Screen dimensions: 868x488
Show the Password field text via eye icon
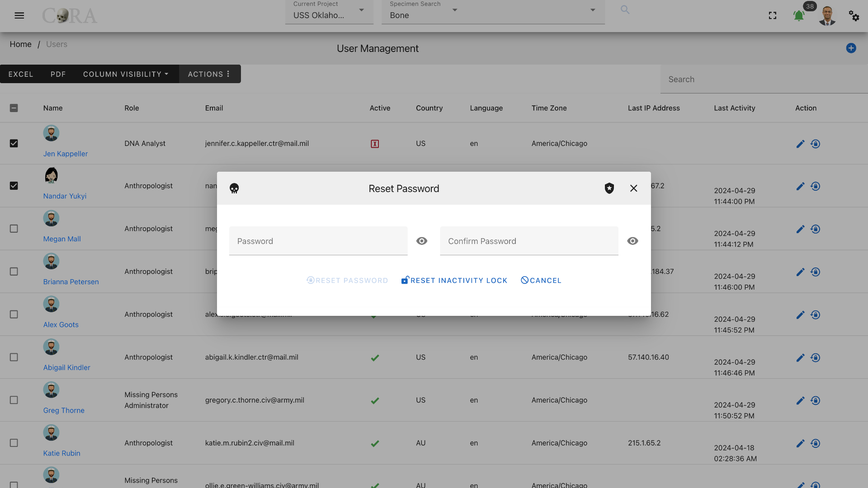(422, 241)
